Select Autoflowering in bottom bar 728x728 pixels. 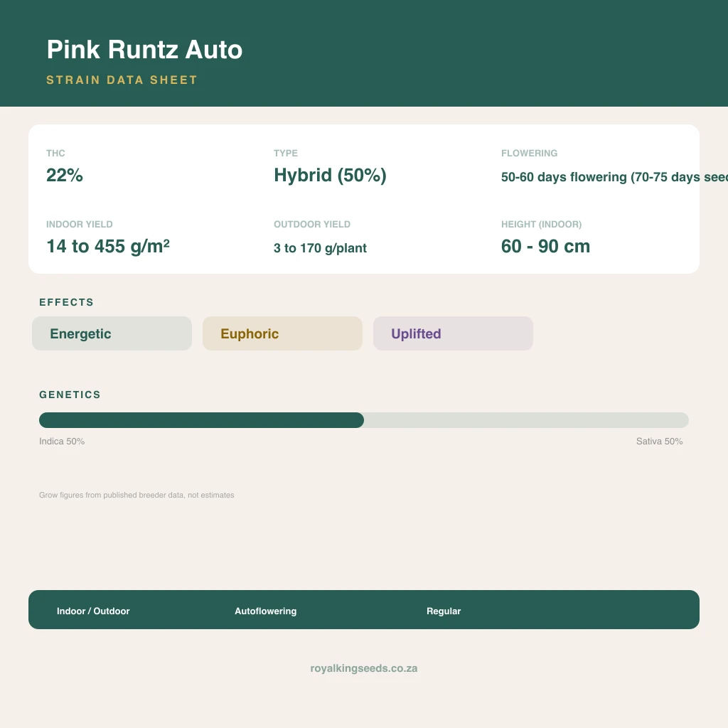tap(266, 611)
